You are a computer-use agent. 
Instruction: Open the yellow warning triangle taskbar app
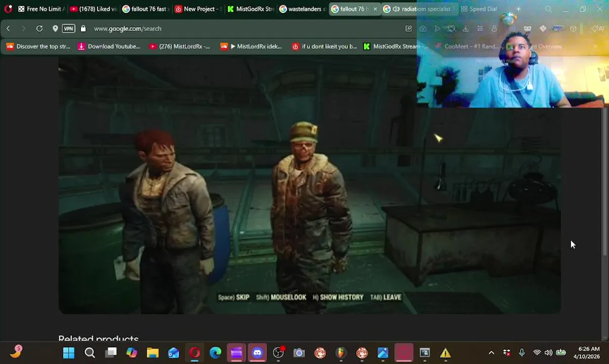pos(445,353)
